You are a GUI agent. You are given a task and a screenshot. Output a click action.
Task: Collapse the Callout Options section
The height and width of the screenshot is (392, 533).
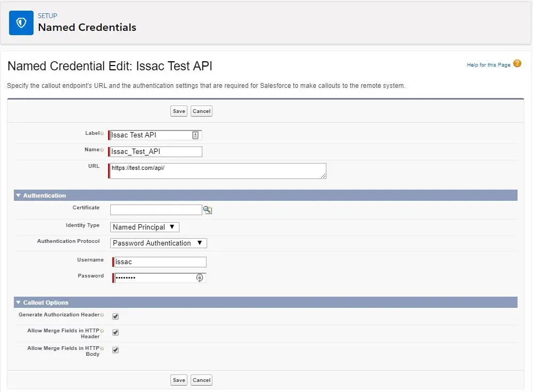tap(18, 303)
